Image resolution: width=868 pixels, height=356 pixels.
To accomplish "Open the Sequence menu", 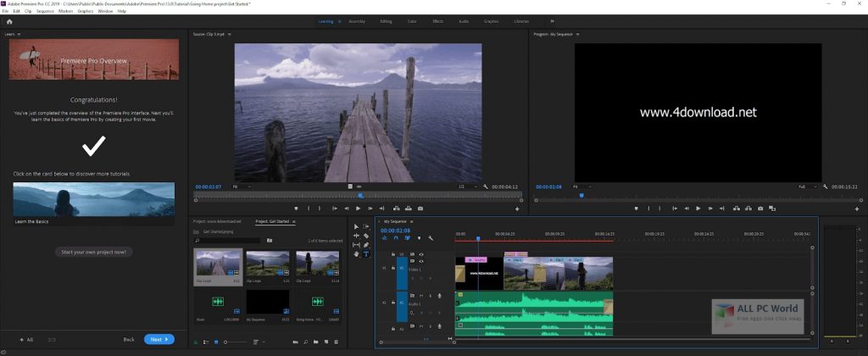I will tap(44, 11).
